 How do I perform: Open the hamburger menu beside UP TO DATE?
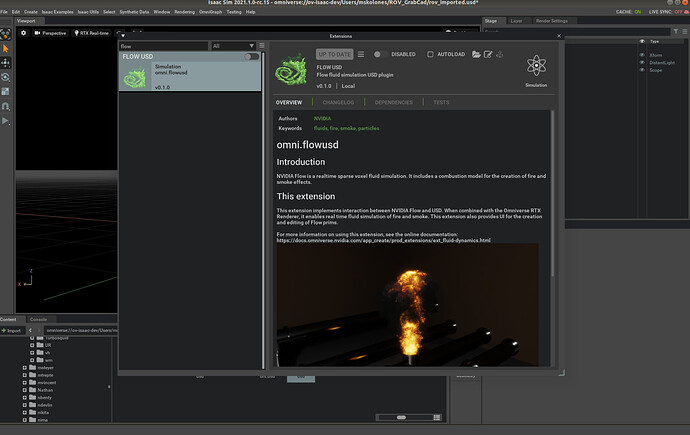click(x=361, y=54)
